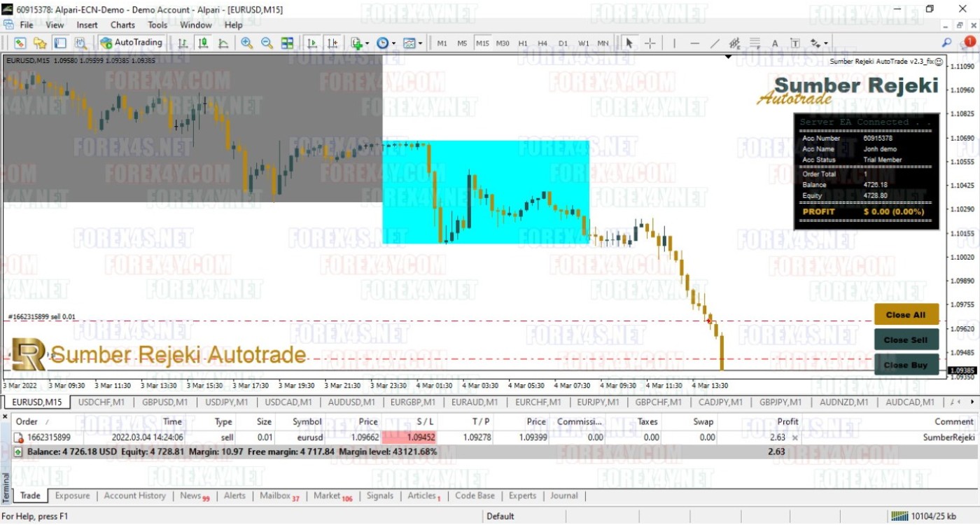Open the search magnifier in toolbar
This screenshot has width=980, height=525.
click(x=946, y=43)
